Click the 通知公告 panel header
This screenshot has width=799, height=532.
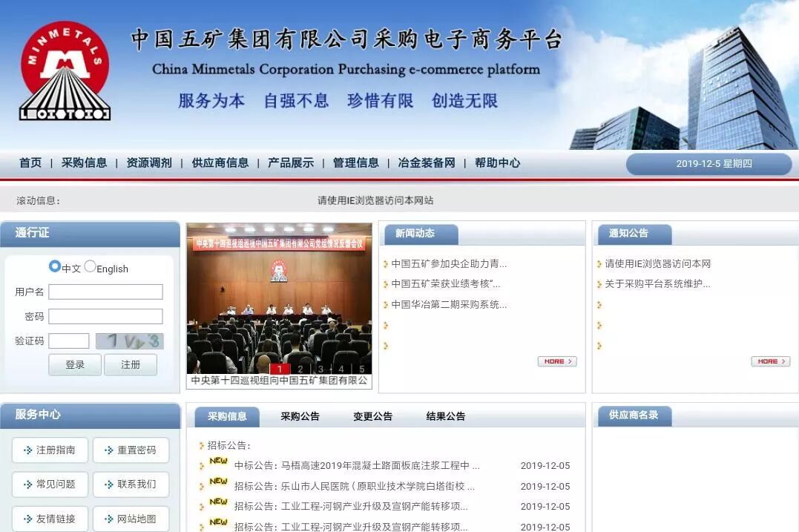[x=634, y=234]
